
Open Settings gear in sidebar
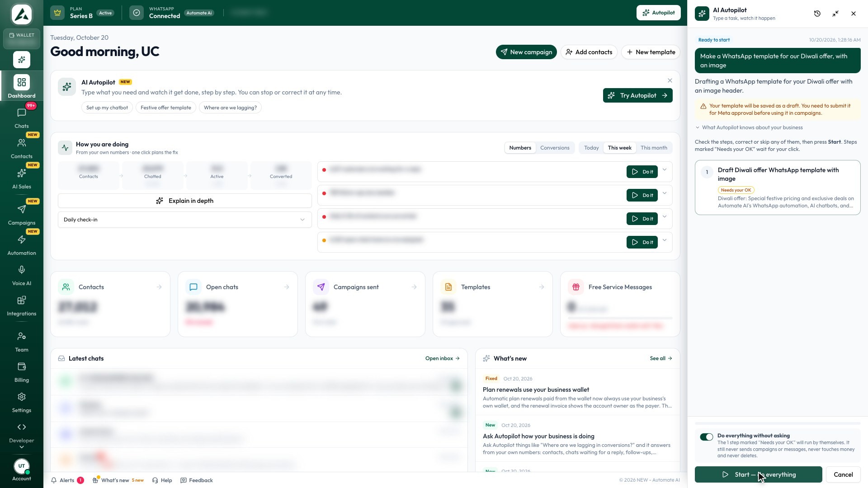point(22,397)
